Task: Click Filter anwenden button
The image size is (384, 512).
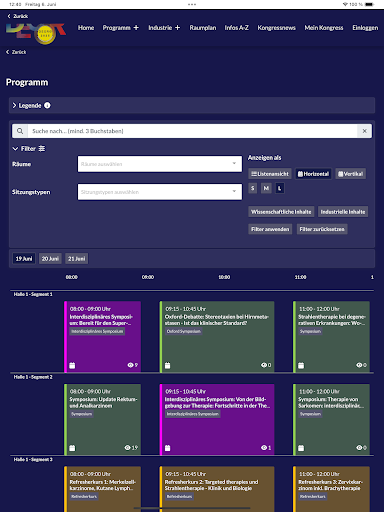Action: (x=270, y=229)
